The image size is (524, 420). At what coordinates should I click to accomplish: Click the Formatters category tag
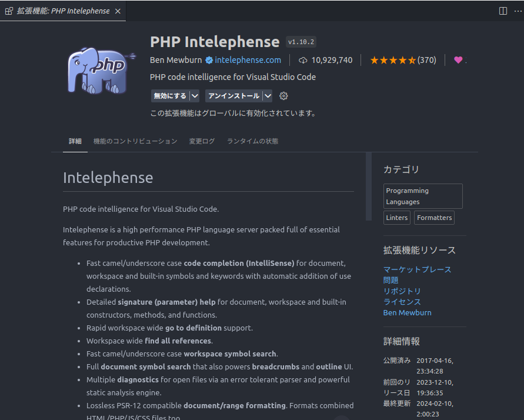tap(434, 218)
